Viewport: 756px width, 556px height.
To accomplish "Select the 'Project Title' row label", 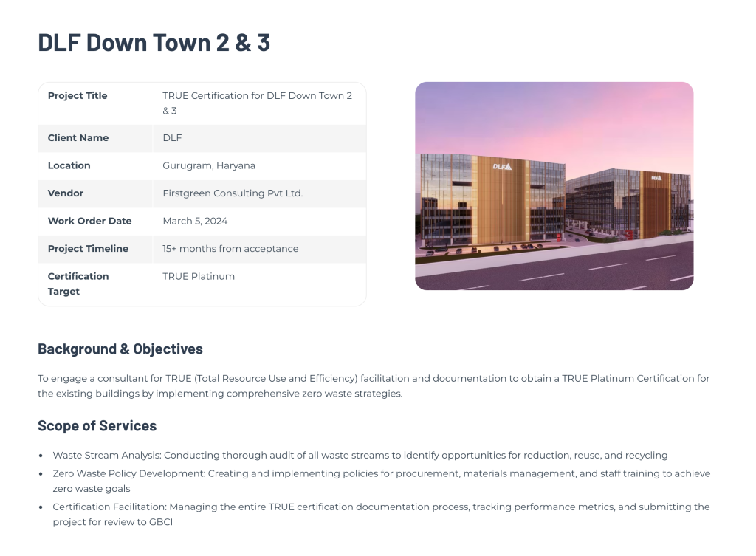I will tap(78, 96).
